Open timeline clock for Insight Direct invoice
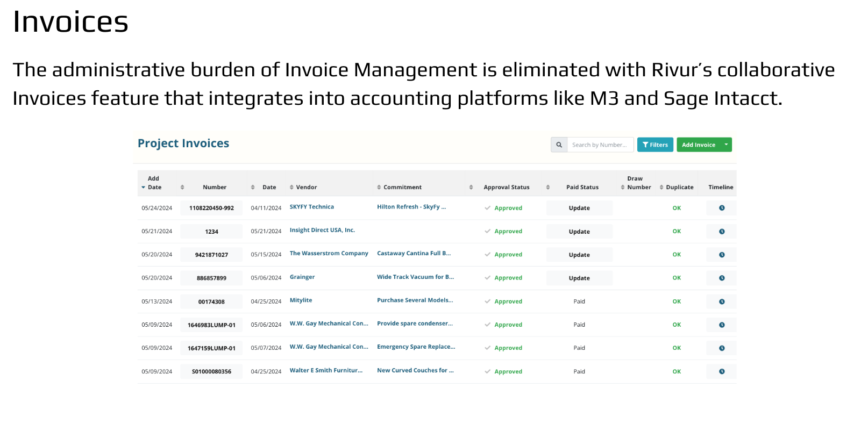This screenshot has width=868, height=424. (722, 232)
